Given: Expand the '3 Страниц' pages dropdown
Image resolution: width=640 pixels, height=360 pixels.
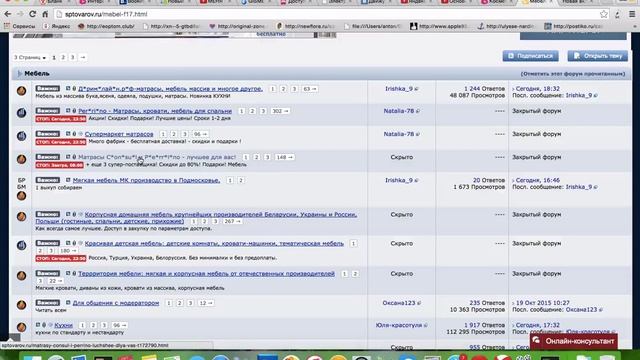Looking at the screenshot, I should [30, 58].
